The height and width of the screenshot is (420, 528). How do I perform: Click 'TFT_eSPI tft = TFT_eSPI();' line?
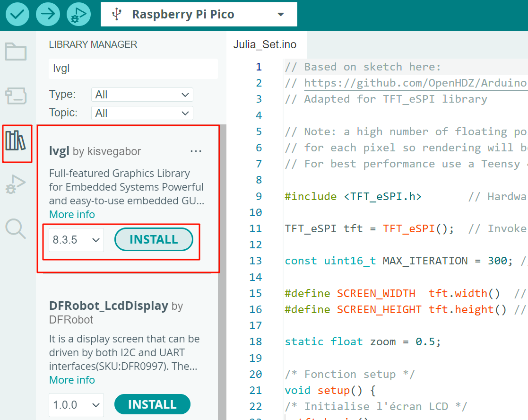click(369, 229)
